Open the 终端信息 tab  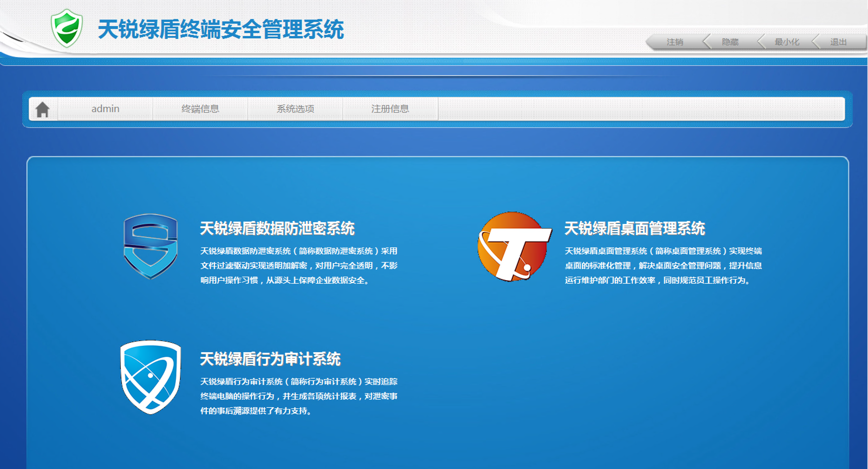(x=200, y=109)
